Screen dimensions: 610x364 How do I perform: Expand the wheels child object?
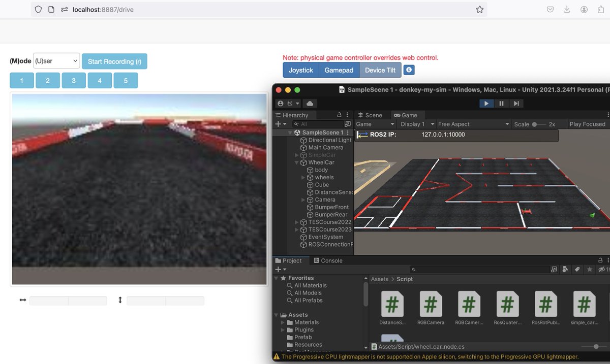[x=303, y=177]
